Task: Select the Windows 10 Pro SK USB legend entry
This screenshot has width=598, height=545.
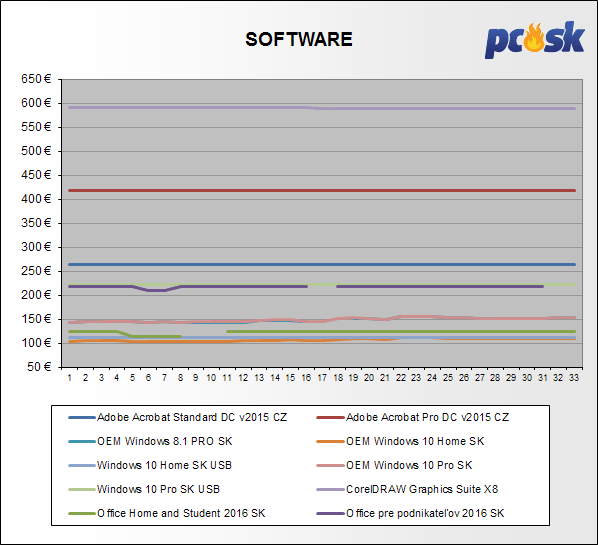Action: click(x=144, y=489)
